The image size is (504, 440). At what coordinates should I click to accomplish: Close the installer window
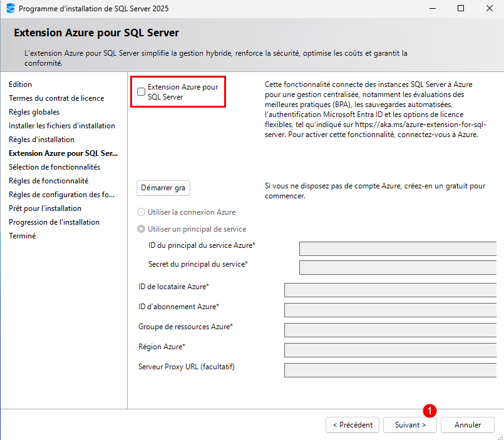[x=489, y=8]
